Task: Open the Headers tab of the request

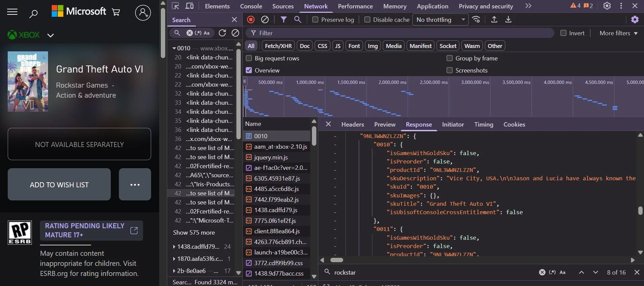Action: [352, 125]
